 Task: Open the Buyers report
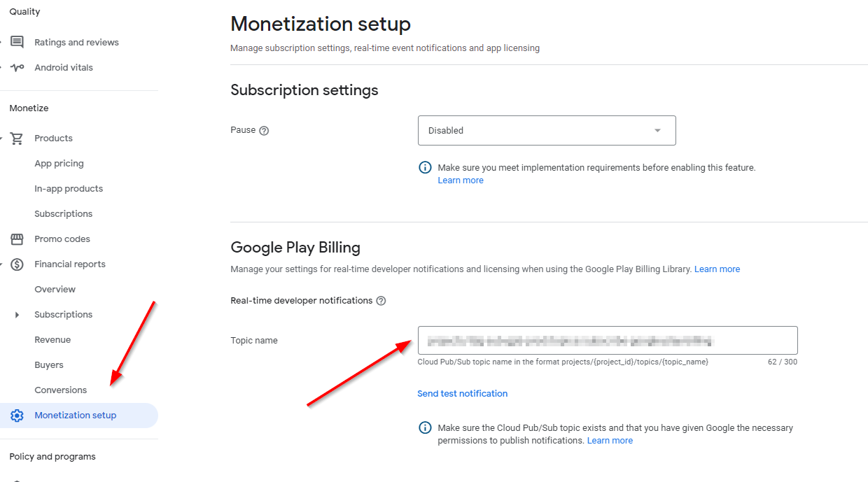49,365
